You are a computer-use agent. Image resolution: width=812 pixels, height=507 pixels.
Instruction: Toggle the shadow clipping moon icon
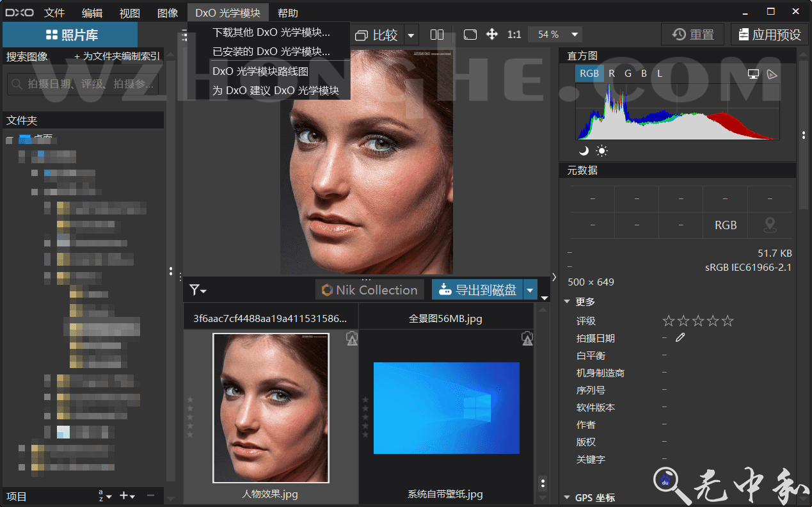(x=584, y=151)
